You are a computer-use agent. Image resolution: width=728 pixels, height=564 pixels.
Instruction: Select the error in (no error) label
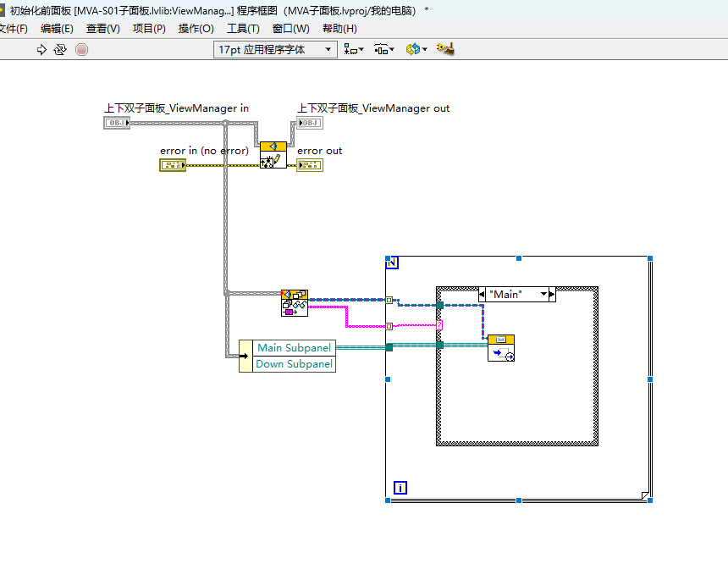(x=204, y=151)
